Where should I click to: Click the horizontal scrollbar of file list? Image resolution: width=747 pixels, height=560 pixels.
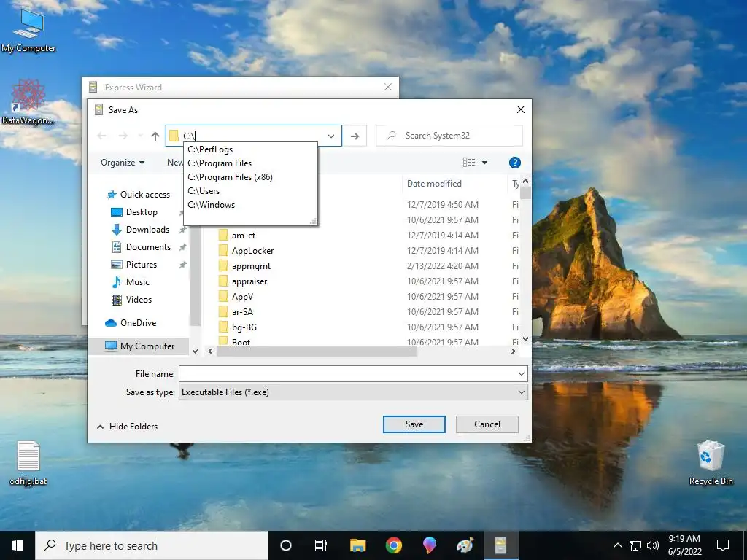click(317, 351)
